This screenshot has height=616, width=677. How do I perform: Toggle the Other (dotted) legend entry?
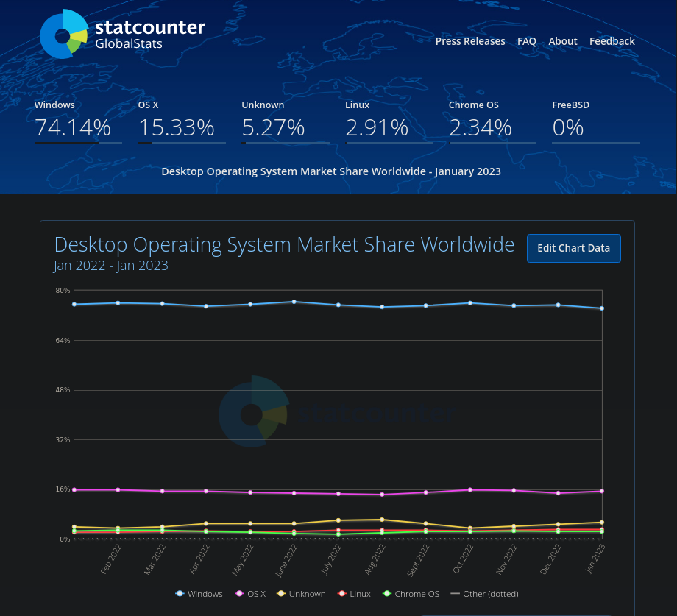(484, 594)
